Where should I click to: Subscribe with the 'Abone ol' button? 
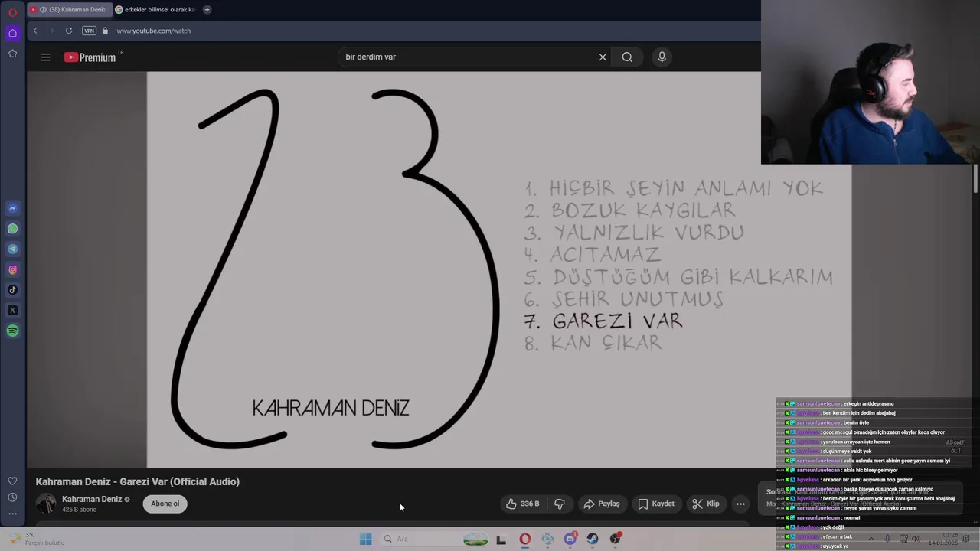165,504
